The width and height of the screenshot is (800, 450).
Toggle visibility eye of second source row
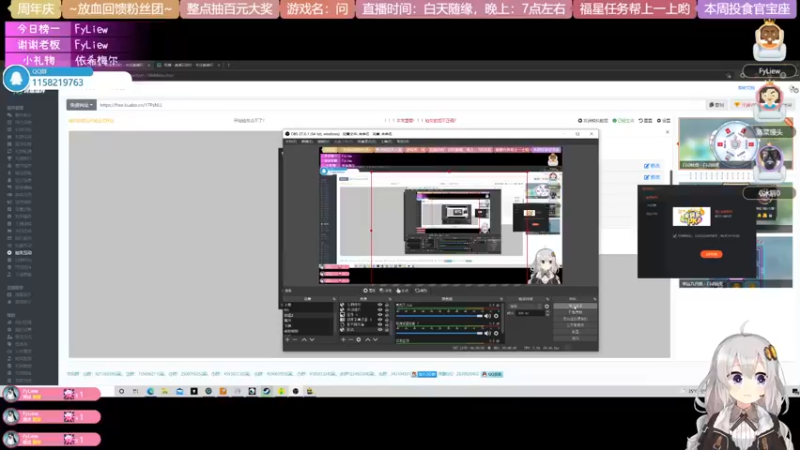[x=380, y=310]
